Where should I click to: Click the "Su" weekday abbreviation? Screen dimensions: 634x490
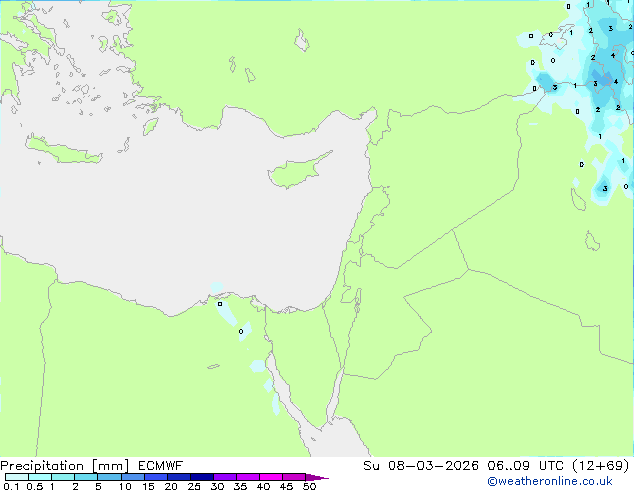pos(371,466)
